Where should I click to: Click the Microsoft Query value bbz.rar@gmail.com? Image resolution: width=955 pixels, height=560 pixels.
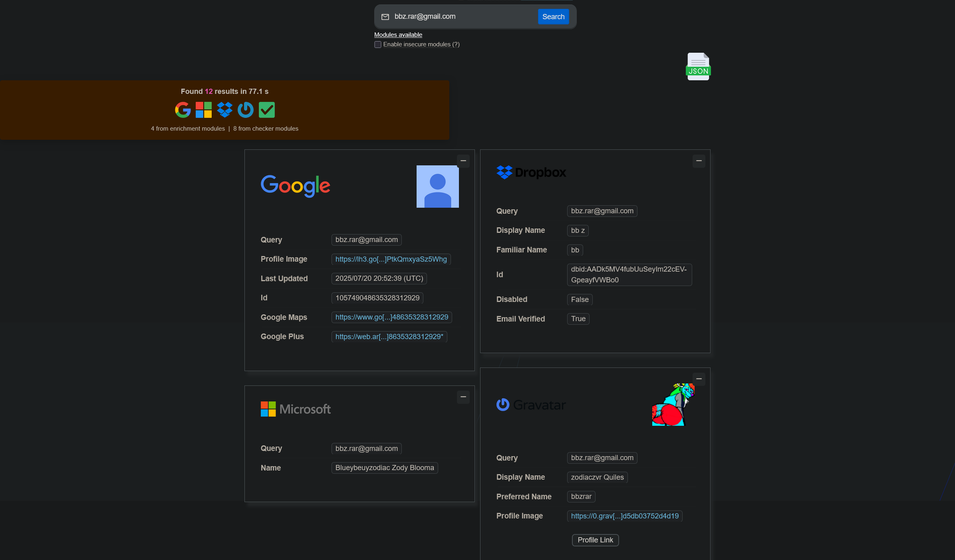coord(367,449)
